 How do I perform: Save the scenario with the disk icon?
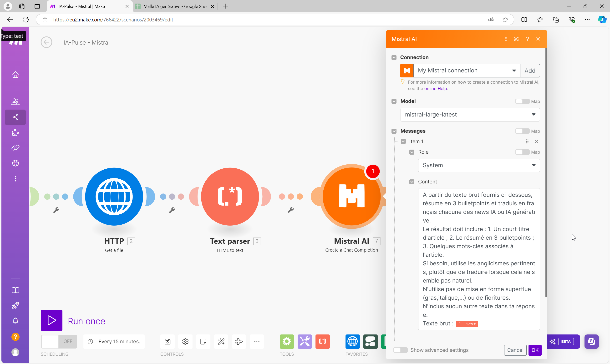[168, 341]
